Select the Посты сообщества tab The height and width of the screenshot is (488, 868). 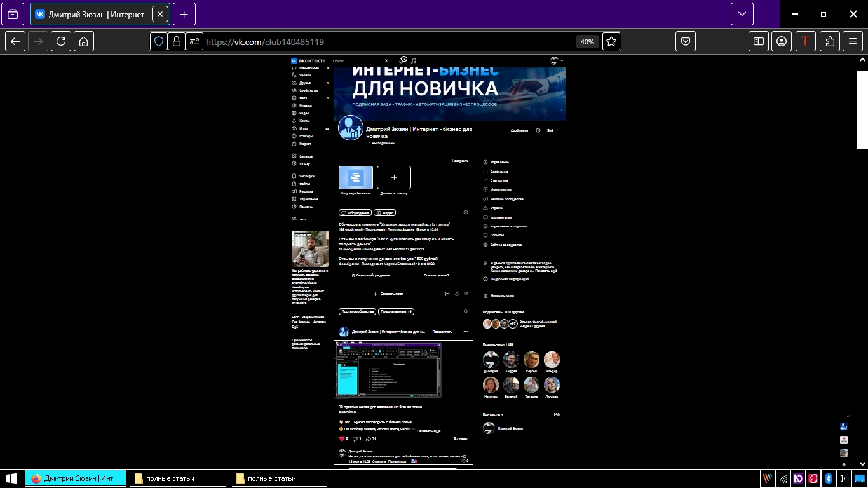point(358,311)
